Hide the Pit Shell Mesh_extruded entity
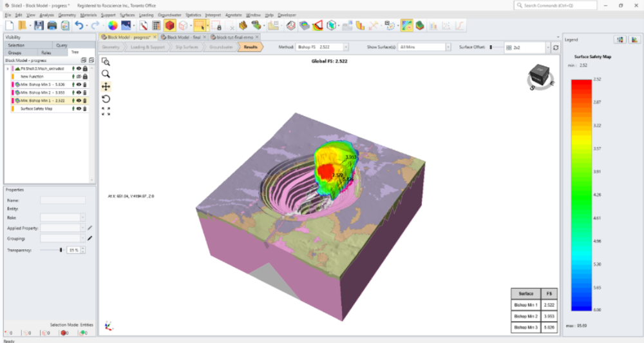 click(79, 69)
